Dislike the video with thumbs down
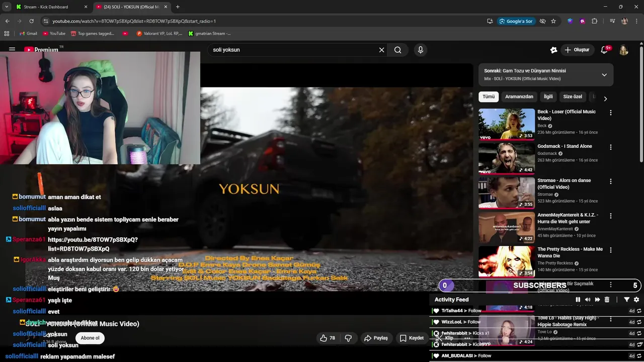Viewport: 644px width, 362px height. [x=348, y=338]
